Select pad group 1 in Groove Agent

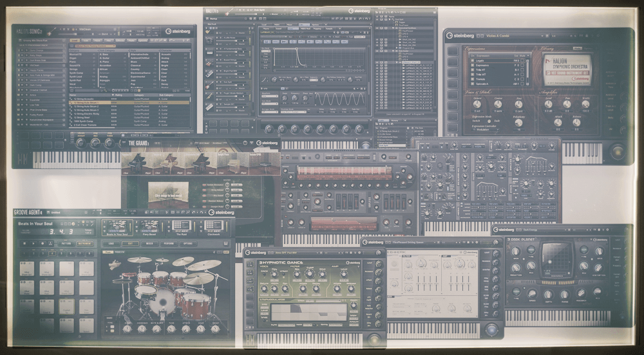(x=24, y=254)
